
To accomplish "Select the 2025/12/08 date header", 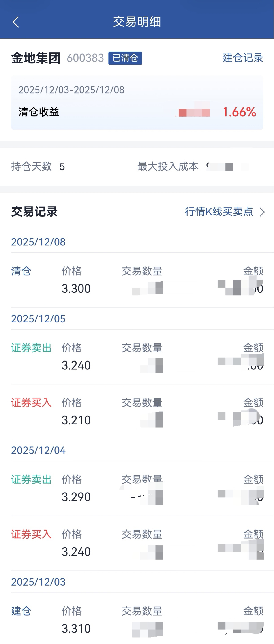I will [x=38, y=242].
